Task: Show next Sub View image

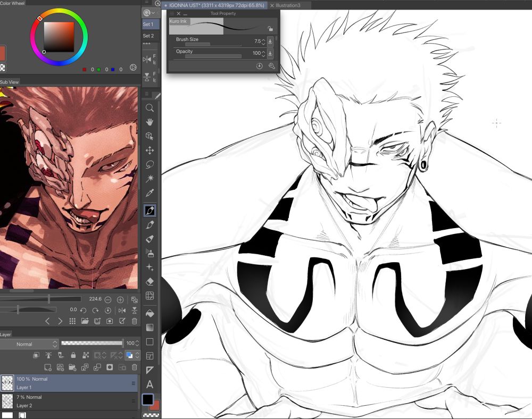Action: coord(60,321)
